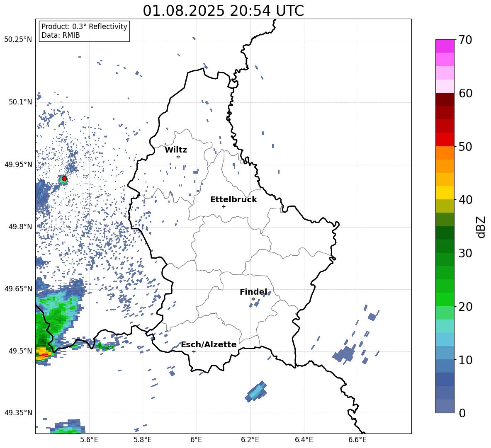The width and height of the screenshot is (491, 448).
Task: Click the 49.5°N latitude label
Action: point(20,351)
